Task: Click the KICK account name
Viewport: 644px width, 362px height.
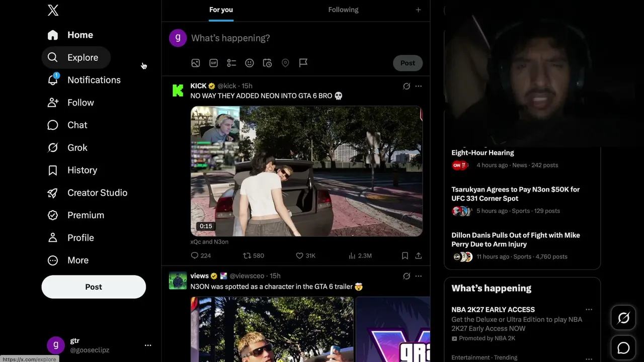Action: [198, 86]
